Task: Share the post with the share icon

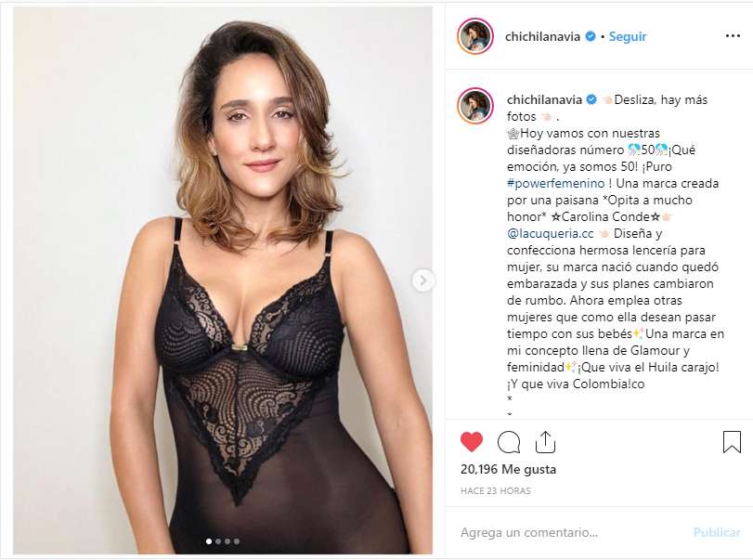Action: click(x=545, y=442)
